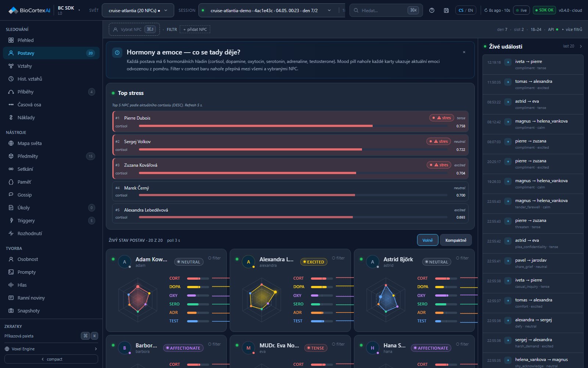Select Postavy in the sidebar
This screenshot has width=588, height=368.
pyautogui.click(x=51, y=53)
